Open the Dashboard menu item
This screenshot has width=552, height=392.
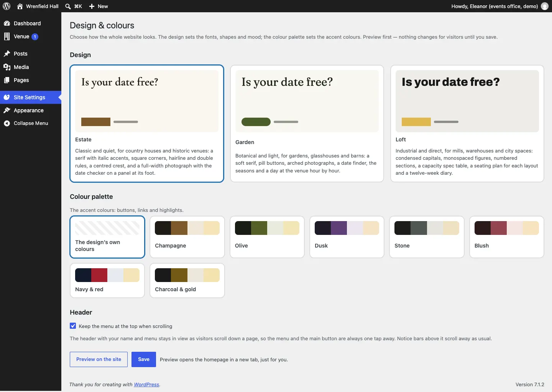click(31, 23)
